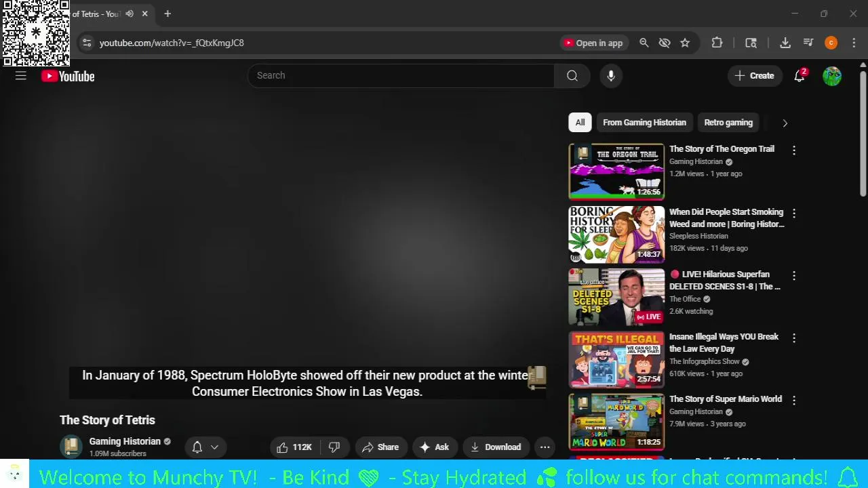Open the Gaming Historian channel avatar
Screen dimensions: 868x488
click(71, 447)
